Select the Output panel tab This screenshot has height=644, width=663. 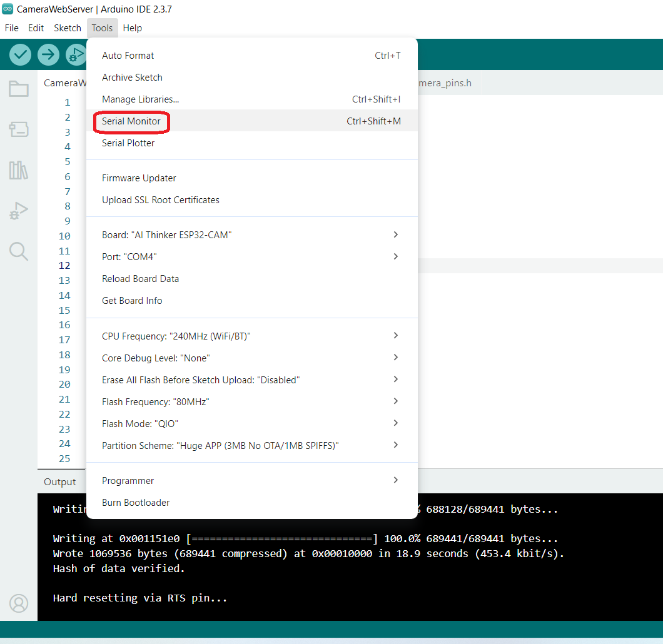tap(59, 482)
